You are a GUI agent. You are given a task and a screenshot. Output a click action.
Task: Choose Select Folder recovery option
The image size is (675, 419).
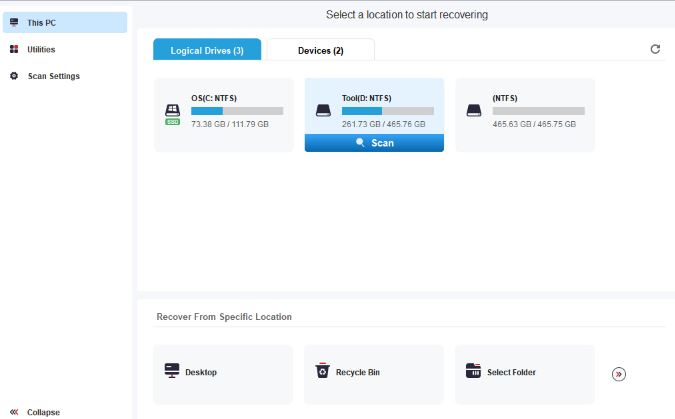pos(524,374)
